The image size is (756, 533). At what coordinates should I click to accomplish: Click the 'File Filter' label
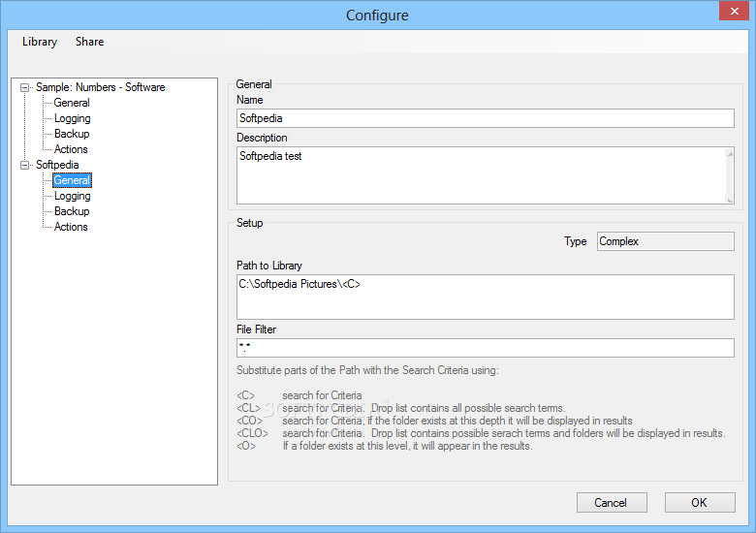coord(256,329)
